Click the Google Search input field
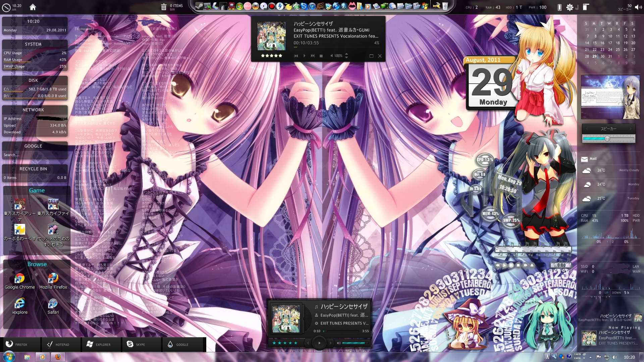644x362 pixels. (x=34, y=155)
